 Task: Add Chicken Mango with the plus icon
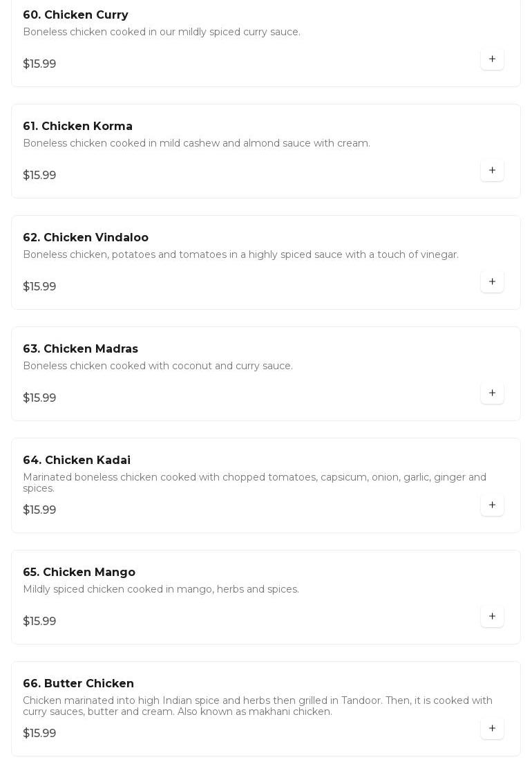492,616
